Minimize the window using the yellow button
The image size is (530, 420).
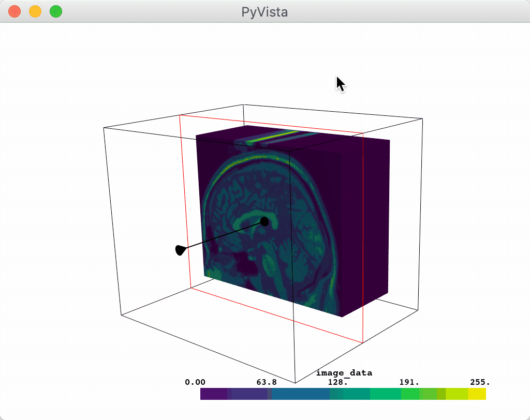click(x=35, y=11)
